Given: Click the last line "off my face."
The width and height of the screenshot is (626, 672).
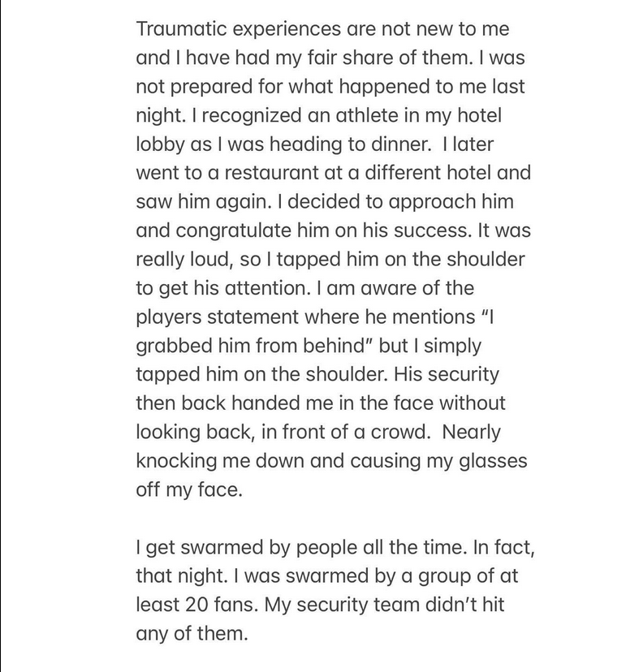Looking at the screenshot, I should pos(189,489).
